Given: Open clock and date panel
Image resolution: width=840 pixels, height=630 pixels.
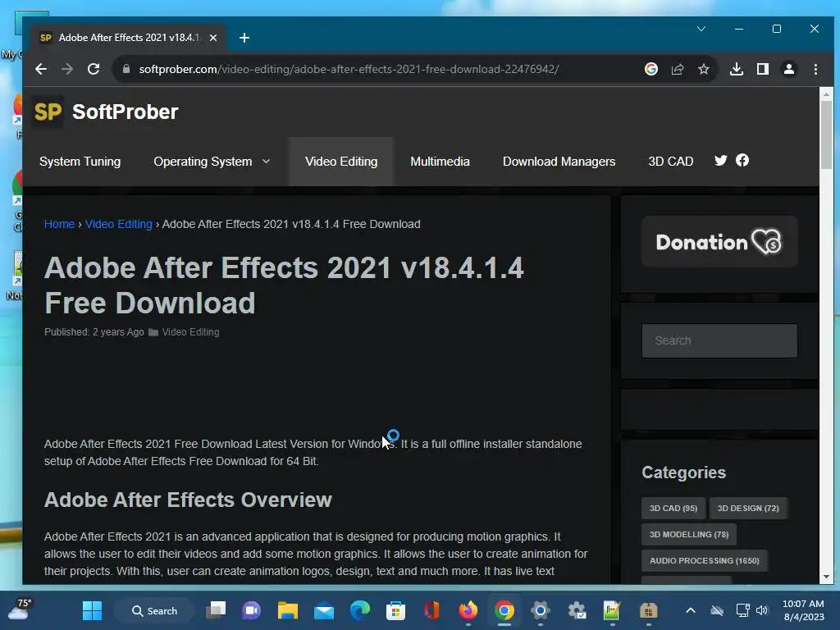Looking at the screenshot, I should coord(804,610).
